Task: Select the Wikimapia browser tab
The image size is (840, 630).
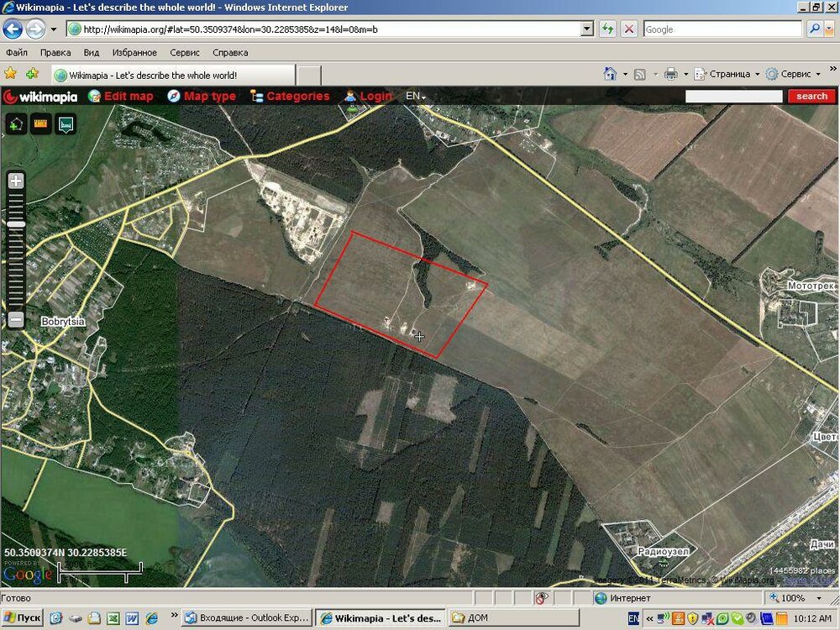Action: pos(173,75)
